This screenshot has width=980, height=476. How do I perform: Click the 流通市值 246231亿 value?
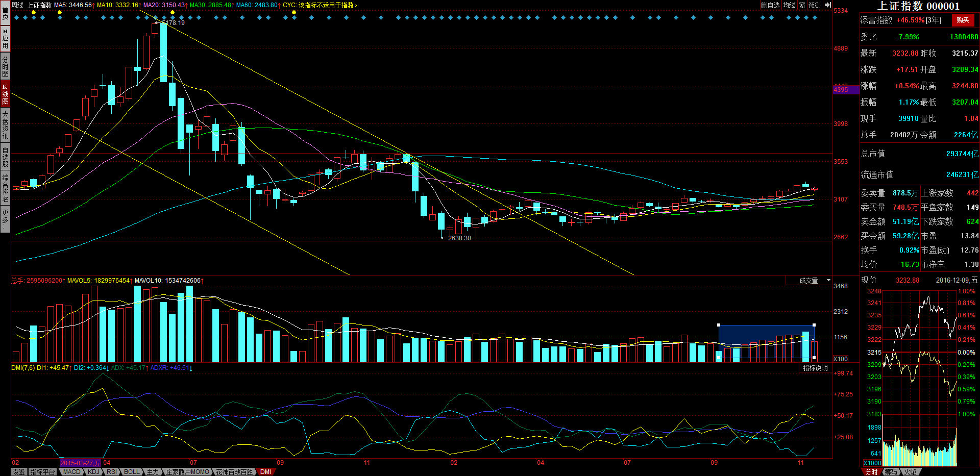click(962, 174)
